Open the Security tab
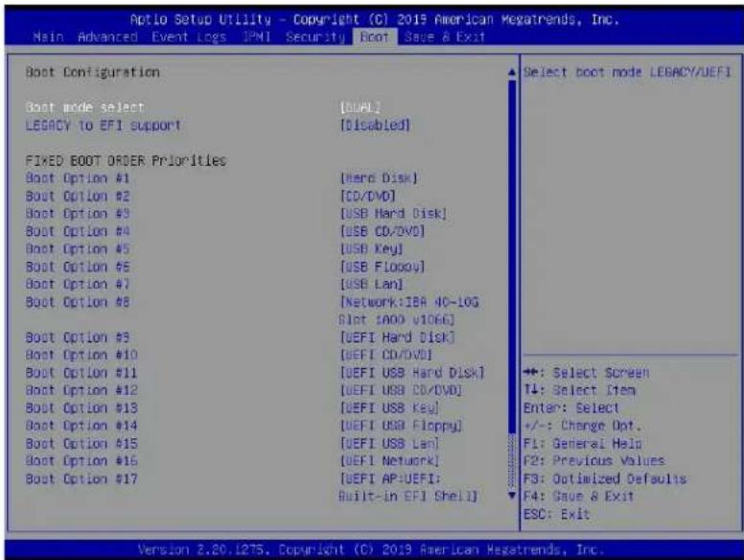The width and height of the screenshot is (744, 560). (x=315, y=37)
